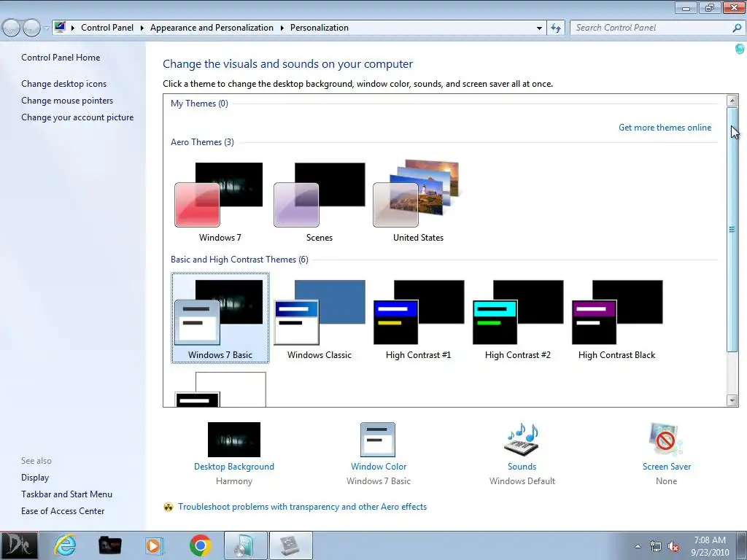Viewport: 747px width, 560px height.
Task: Open the dark folder taskbar icon
Action: [x=109, y=545]
